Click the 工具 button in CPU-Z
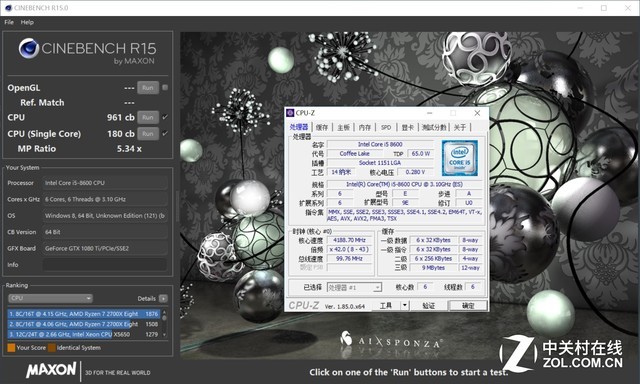Screen dimensions: 640x384 (x=386, y=305)
